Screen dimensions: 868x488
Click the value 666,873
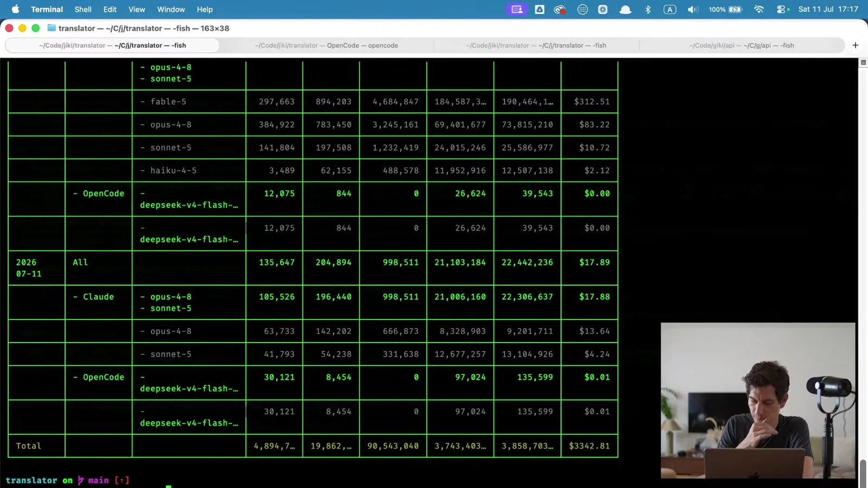[401, 331]
